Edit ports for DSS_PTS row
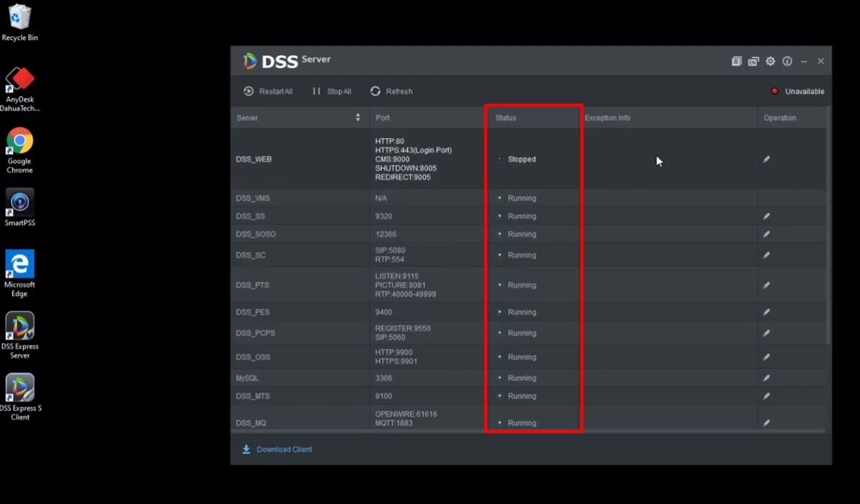The image size is (860, 504). point(766,285)
